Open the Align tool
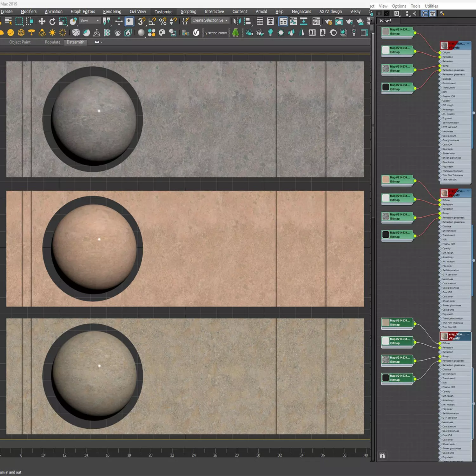 247,22
